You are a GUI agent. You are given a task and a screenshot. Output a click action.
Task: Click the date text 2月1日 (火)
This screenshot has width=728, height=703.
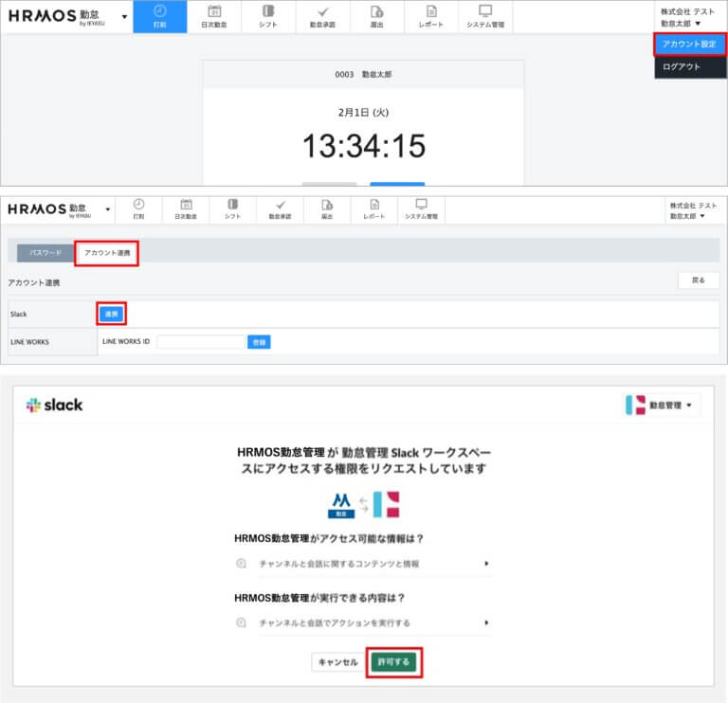click(x=364, y=113)
